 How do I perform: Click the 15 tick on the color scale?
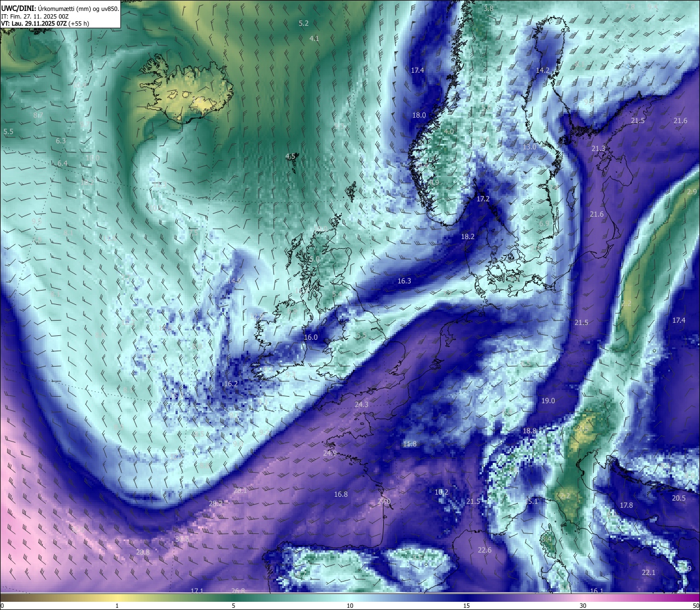466,606
